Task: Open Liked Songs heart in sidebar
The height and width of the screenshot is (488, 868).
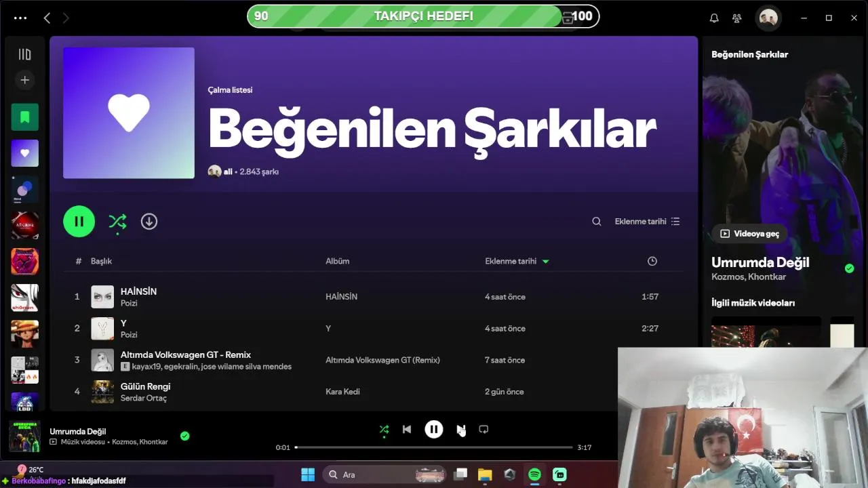Action: pyautogui.click(x=25, y=153)
